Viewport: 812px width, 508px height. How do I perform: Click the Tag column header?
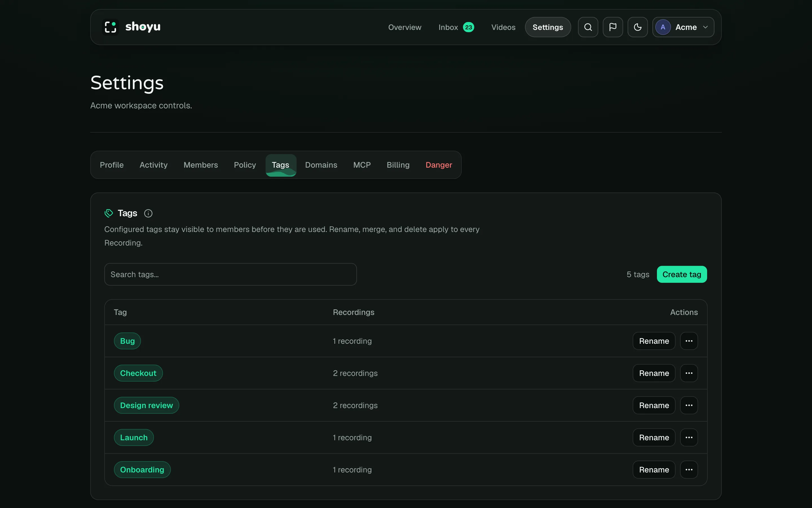[120, 312]
